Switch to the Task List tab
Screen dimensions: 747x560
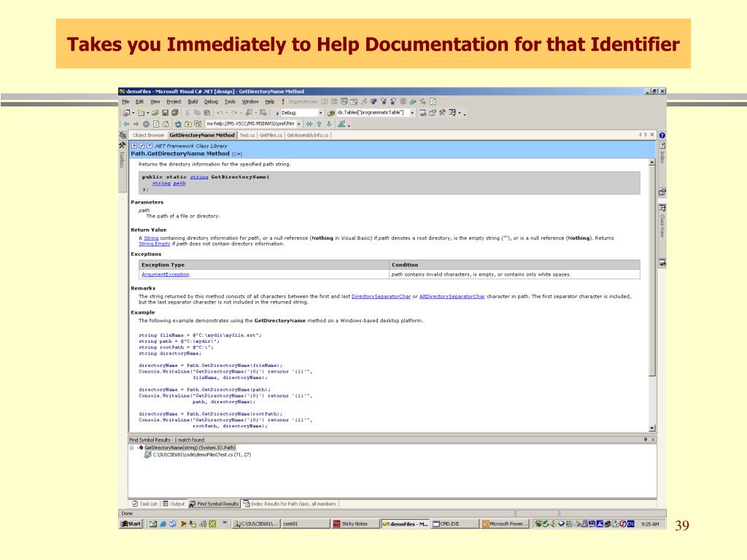pyautogui.click(x=144, y=504)
